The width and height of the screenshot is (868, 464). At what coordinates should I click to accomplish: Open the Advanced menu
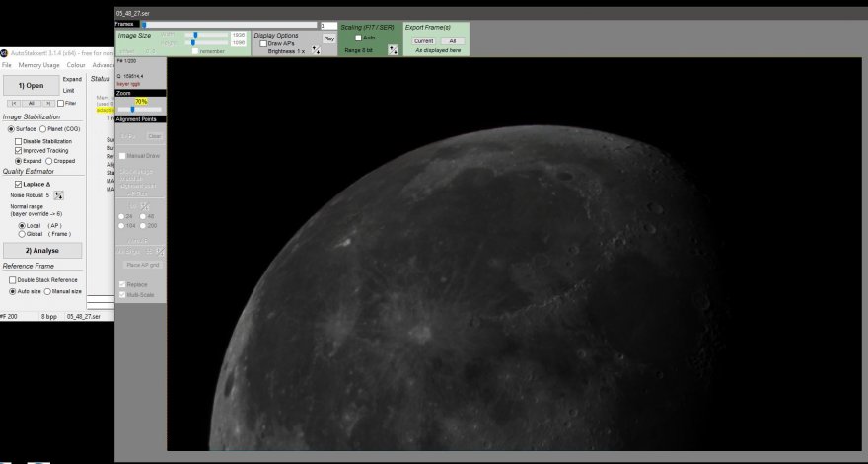[103, 65]
